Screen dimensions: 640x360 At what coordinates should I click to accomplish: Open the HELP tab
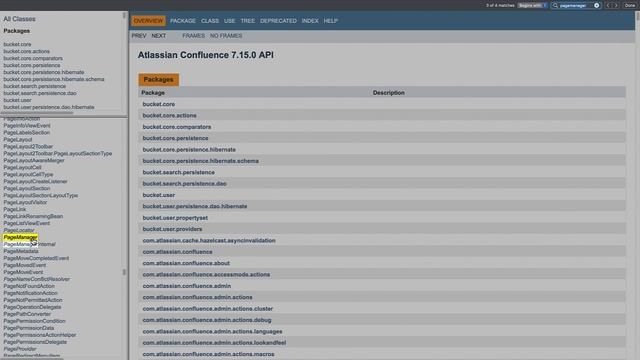331,21
